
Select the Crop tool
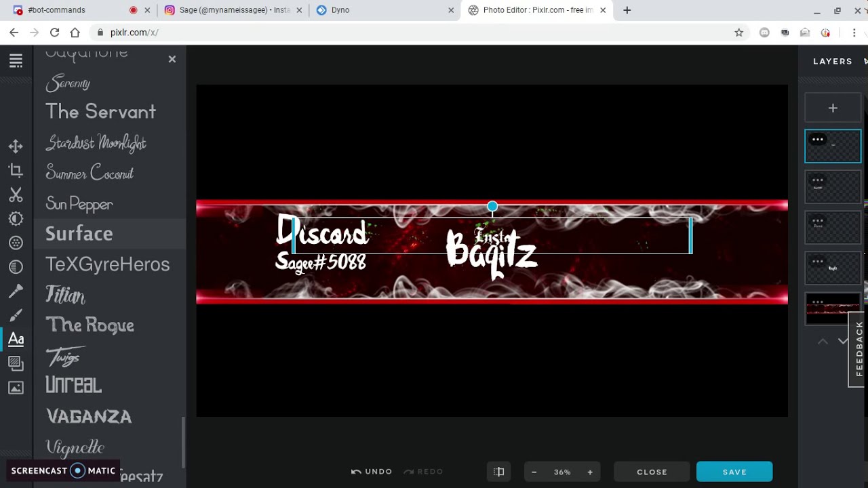16,170
